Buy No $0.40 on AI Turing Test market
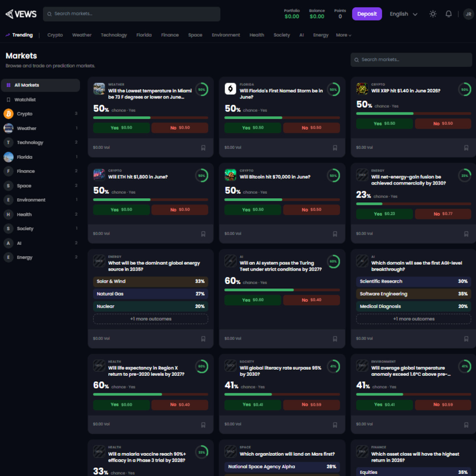Image resolution: width=476 pixels, height=476 pixels. (x=311, y=300)
